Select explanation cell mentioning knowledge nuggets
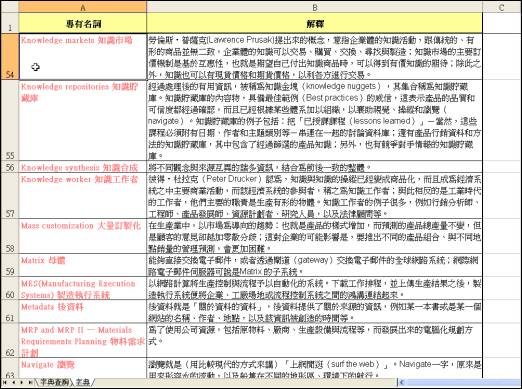 coord(314,120)
